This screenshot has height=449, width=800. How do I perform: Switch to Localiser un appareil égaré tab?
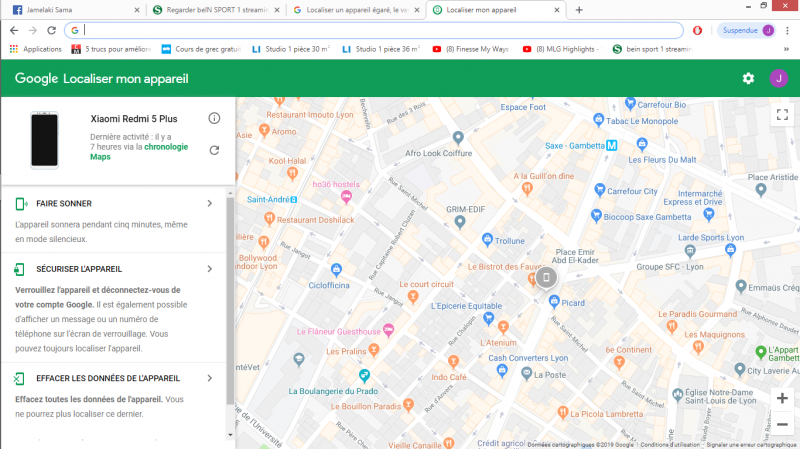pyautogui.click(x=356, y=10)
